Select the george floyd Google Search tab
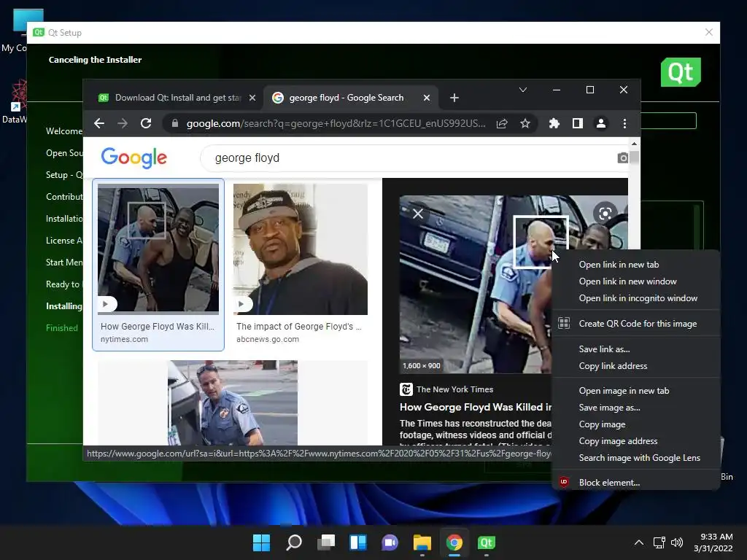Viewport: 747px width, 560px height. 351,98
